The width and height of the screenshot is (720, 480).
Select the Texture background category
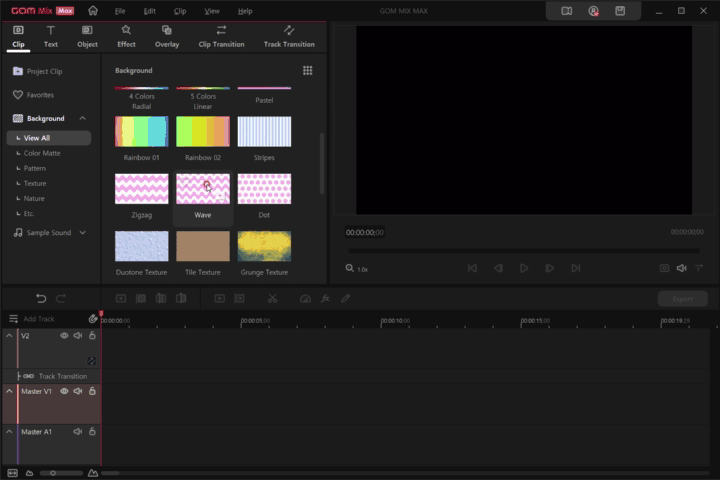[35, 183]
